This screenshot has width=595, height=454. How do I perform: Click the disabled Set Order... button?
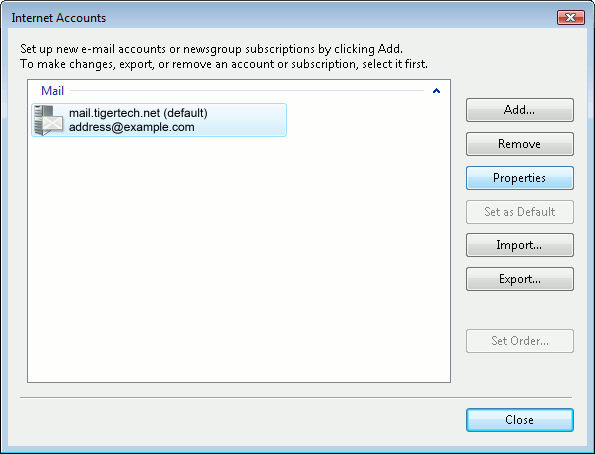tap(519, 341)
